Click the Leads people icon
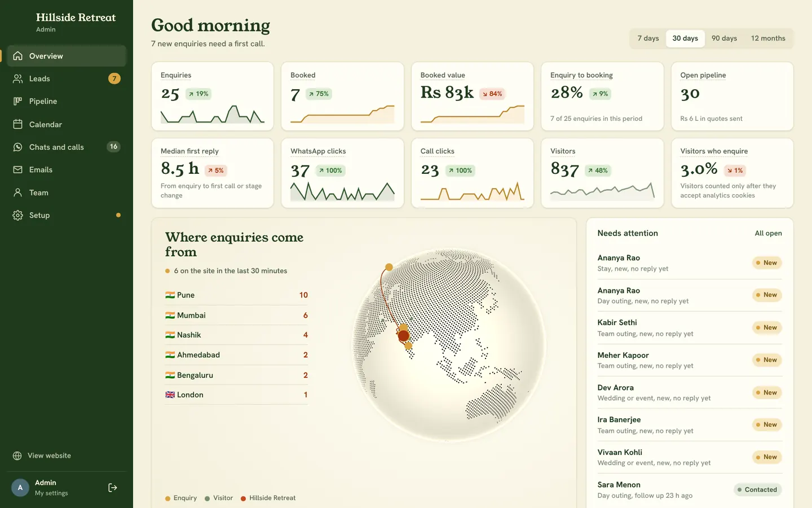The width and height of the screenshot is (812, 508). point(18,78)
